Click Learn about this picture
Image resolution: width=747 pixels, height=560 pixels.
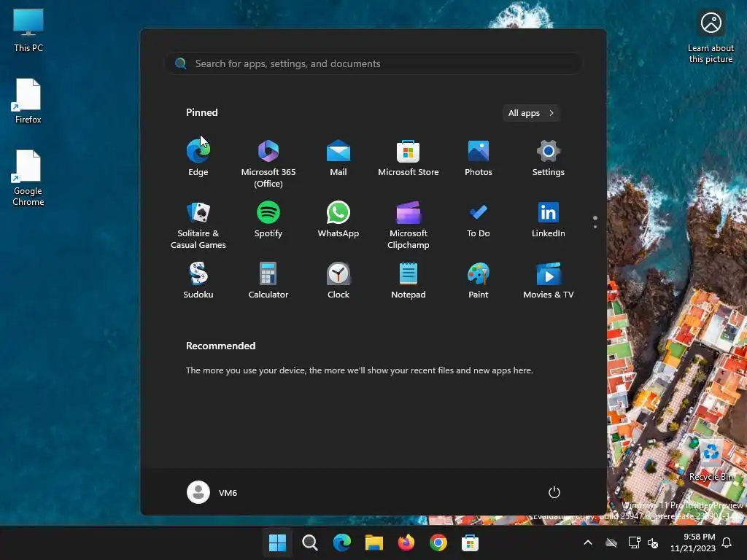coord(711,37)
